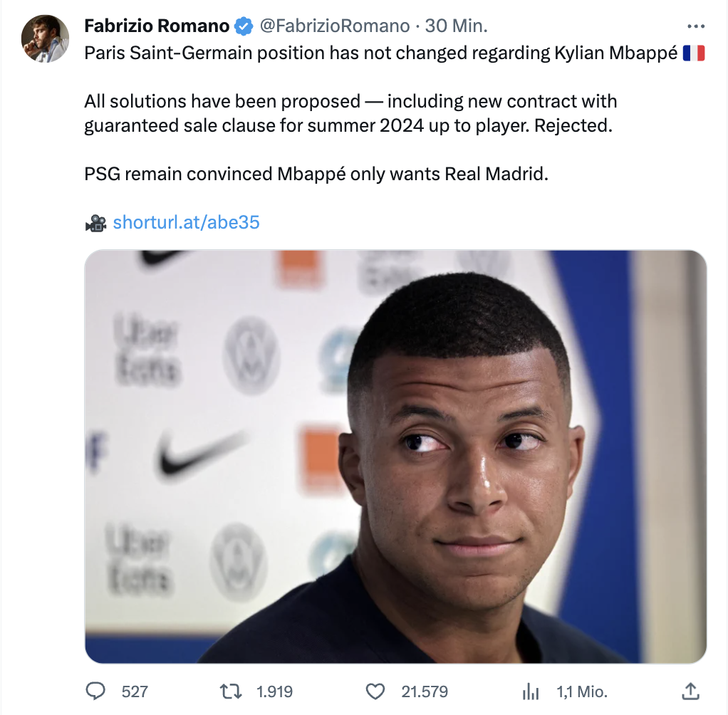Toggle the retweet arrows icon
This screenshot has height=715, width=728.
(231, 691)
